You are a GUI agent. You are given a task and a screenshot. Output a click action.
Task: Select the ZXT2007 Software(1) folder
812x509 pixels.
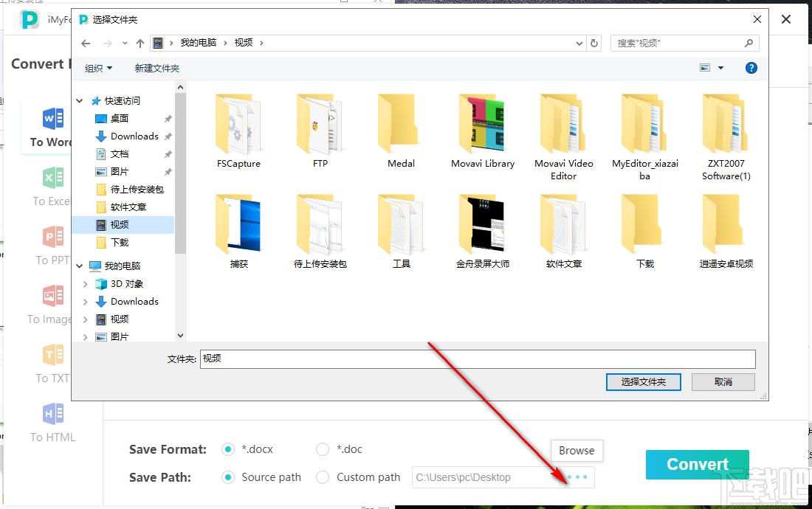click(x=726, y=137)
